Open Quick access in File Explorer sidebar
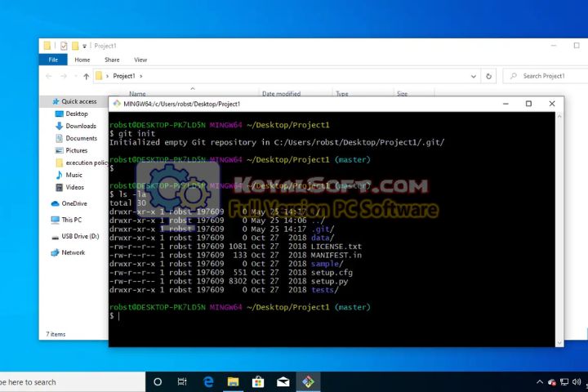This screenshot has height=392, width=588. click(x=78, y=101)
